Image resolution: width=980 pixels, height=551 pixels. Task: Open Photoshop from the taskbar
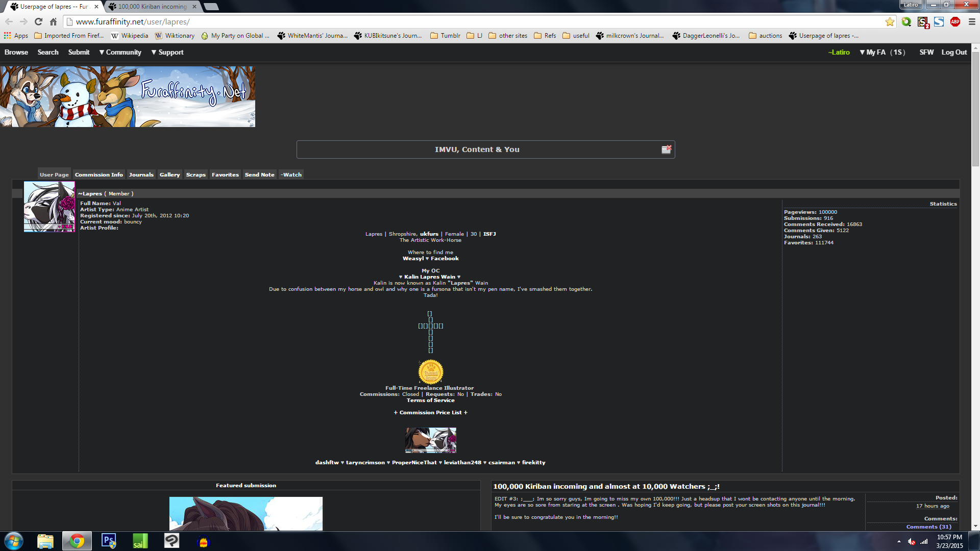click(x=109, y=541)
